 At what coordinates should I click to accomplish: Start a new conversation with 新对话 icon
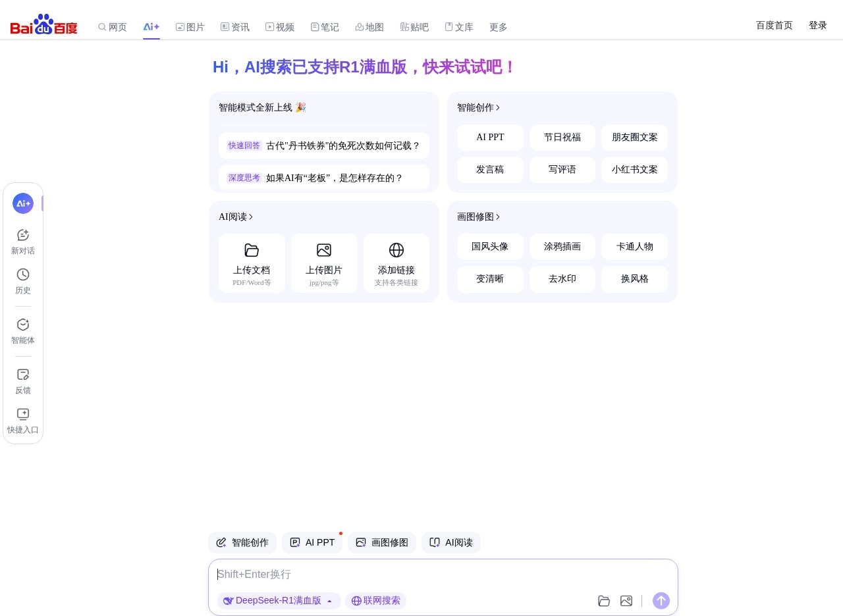click(x=23, y=235)
